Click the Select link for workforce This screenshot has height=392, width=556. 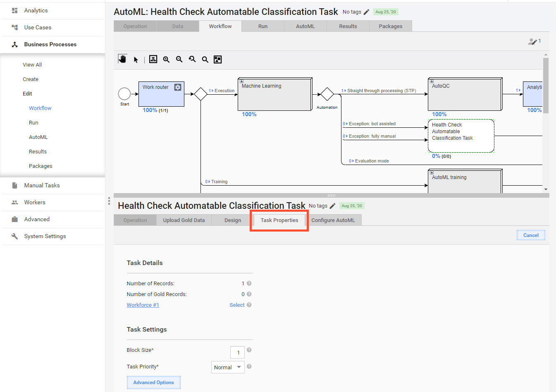[x=237, y=305]
